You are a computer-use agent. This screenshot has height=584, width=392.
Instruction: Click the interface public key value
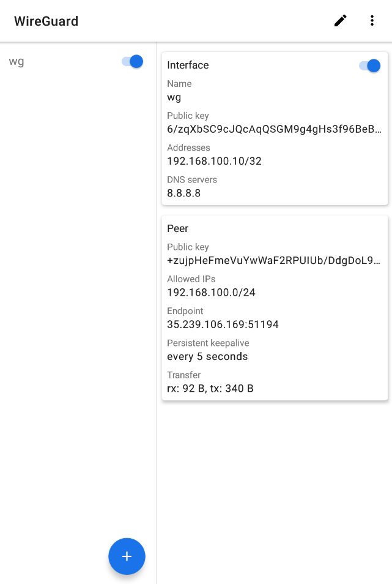pyautogui.click(x=274, y=129)
